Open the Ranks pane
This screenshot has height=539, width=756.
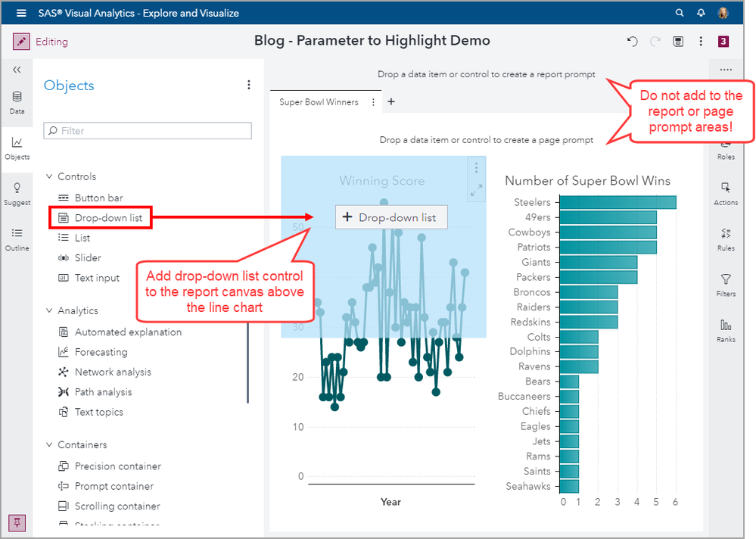(x=726, y=330)
